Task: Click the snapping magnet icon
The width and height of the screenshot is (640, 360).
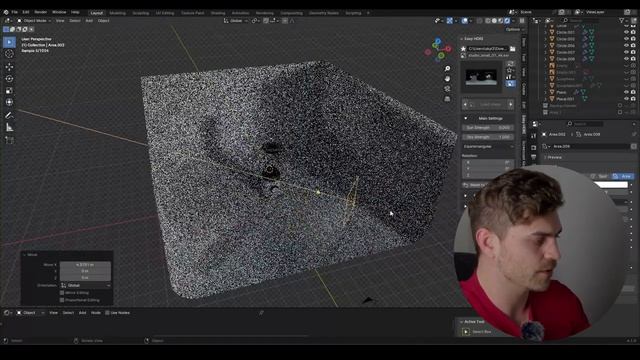Action: (266, 20)
